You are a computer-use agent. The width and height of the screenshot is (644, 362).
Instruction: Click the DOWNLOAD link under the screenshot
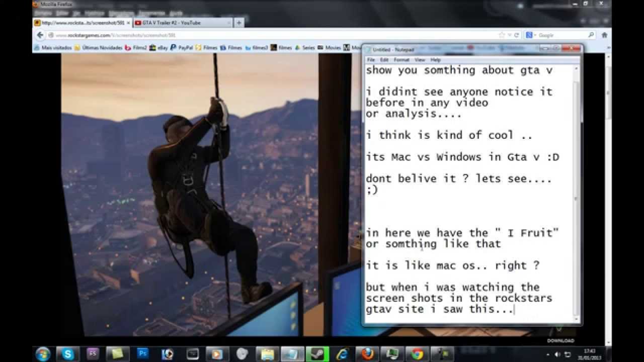pyautogui.click(x=560, y=340)
